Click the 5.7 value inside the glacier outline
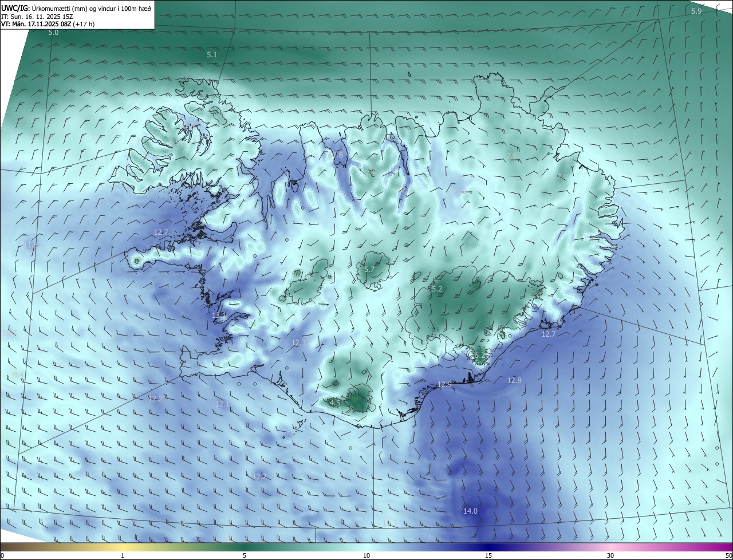The width and height of the screenshot is (733, 560). click(369, 269)
